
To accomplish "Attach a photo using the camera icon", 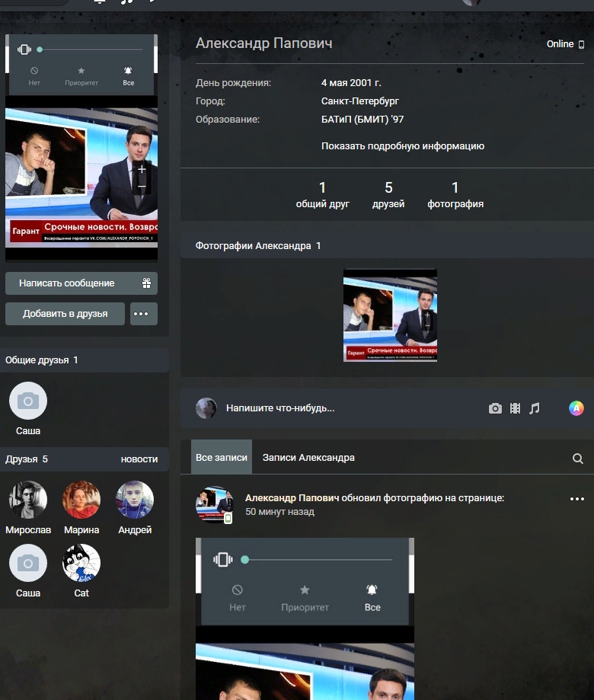I will 495,408.
